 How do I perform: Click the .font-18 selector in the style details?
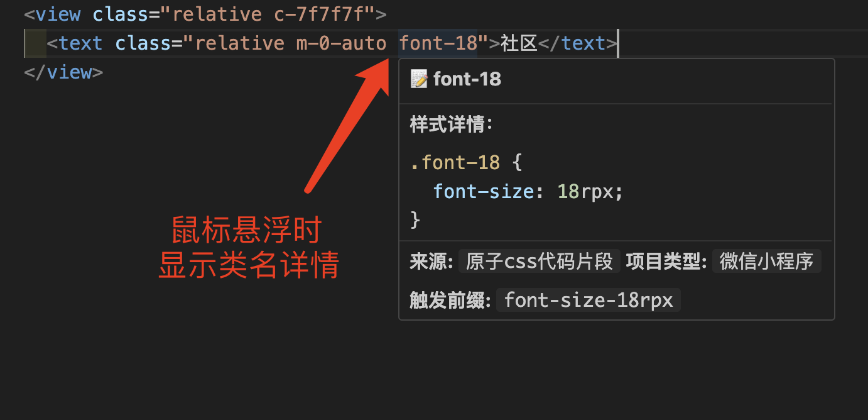(x=455, y=163)
